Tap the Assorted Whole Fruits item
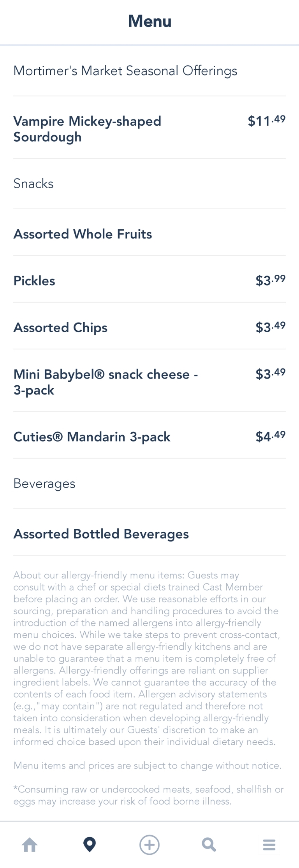Viewport: 299px width, 868px height. [83, 234]
